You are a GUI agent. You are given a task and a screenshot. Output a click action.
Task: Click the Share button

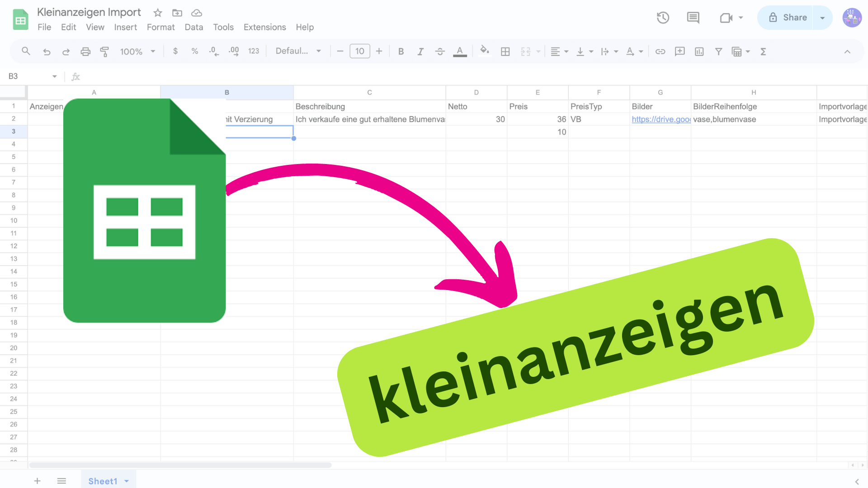[786, 18]
